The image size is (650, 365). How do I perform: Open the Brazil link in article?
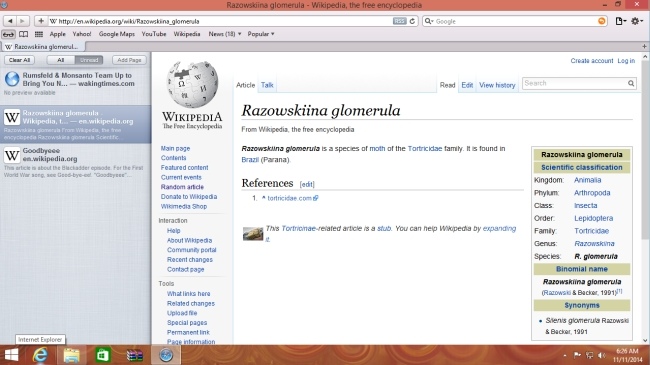[x=250, y=160]
